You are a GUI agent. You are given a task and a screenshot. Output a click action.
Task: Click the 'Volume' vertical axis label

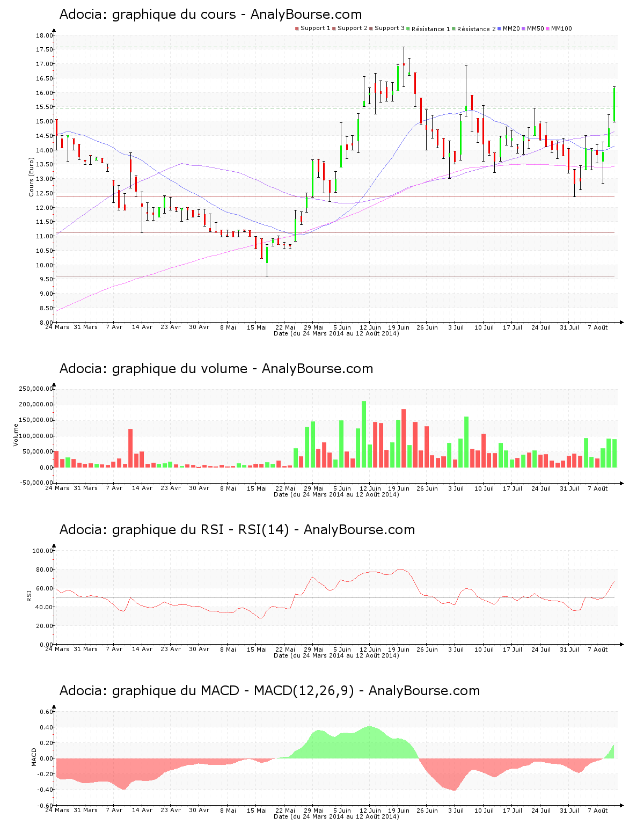[16, 435]
